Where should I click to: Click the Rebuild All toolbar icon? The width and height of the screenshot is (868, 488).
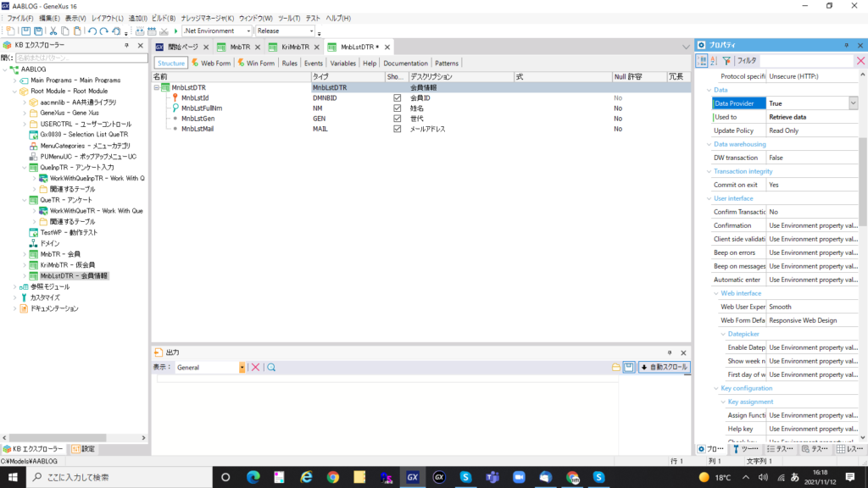tap(152, 31)
